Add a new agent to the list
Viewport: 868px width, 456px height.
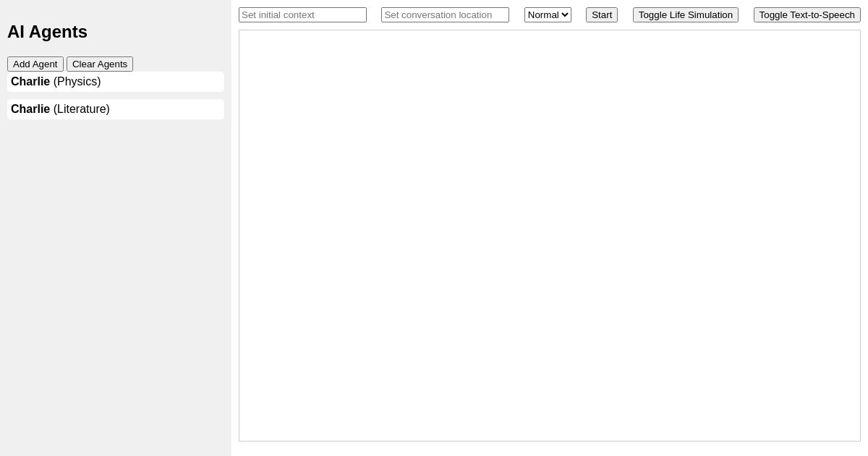[35, 64]
